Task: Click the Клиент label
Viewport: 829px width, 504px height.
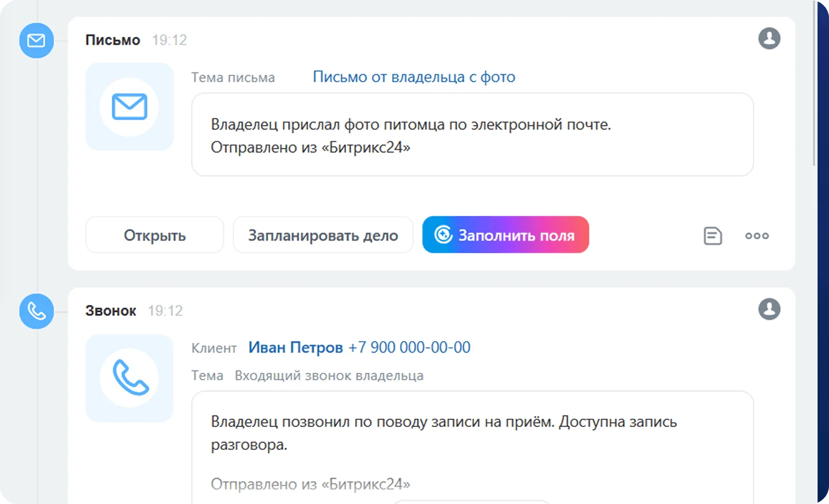Action: tap(214, 348)
